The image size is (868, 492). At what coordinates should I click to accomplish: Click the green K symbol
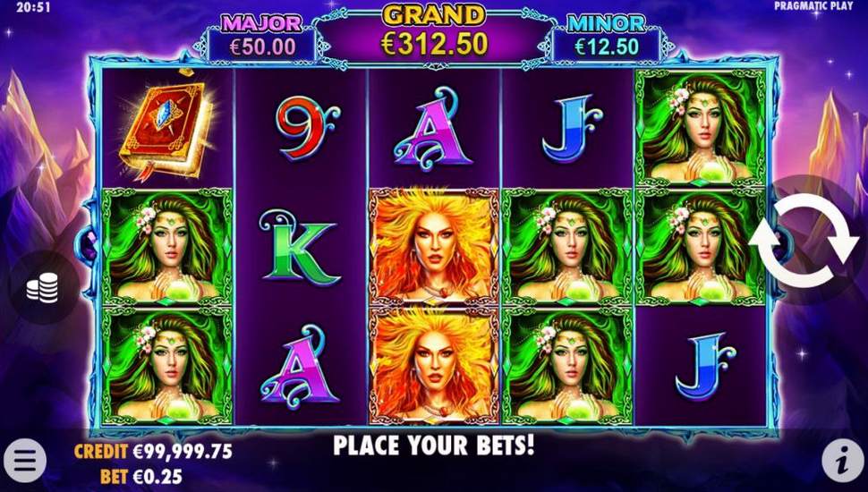299,247
